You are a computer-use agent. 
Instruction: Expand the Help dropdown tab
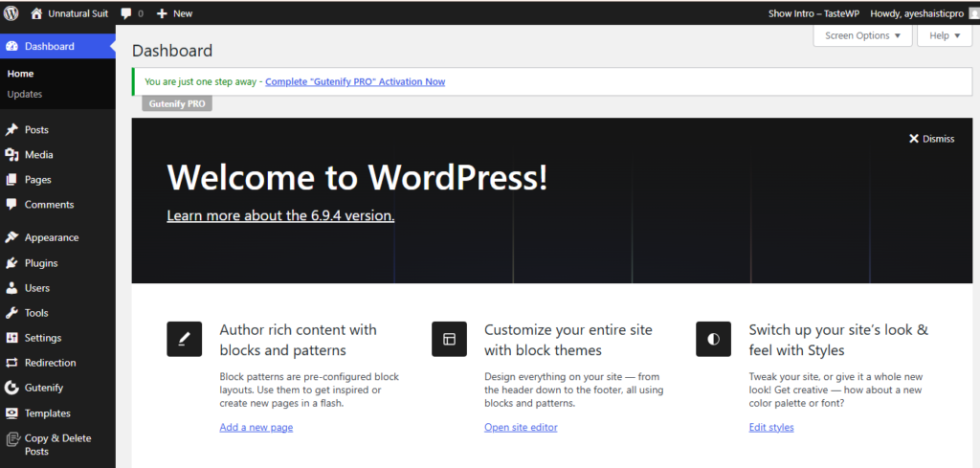click(945, 35)
